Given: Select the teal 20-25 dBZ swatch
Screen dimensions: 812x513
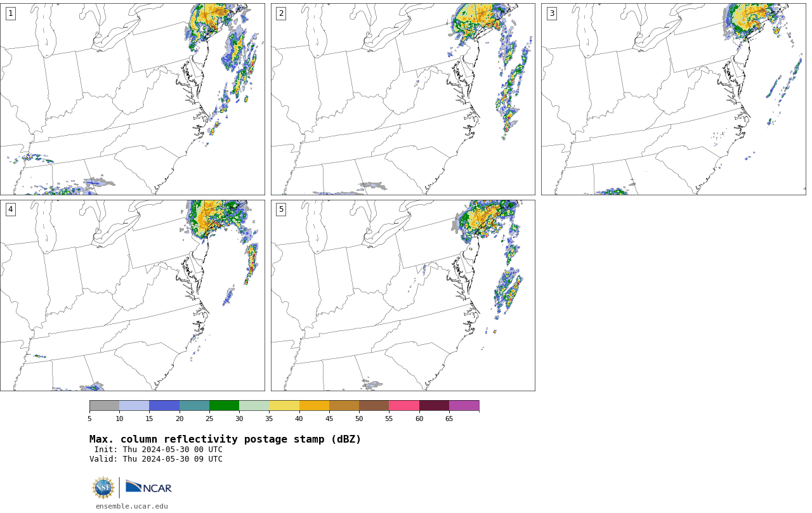Looking at the screenshot, I should [194, 406].
